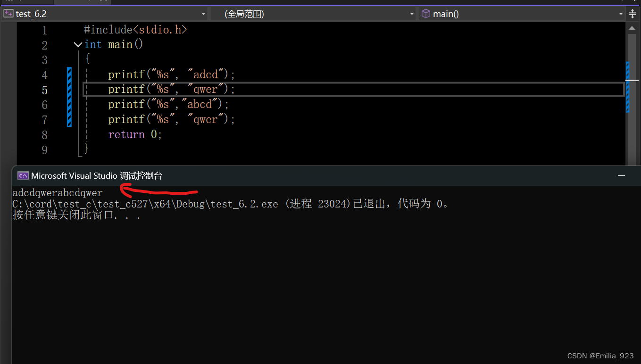Click the cube icon beside main()
The height and width of the screenshot is (364, 641).
(x=426, y=14)
